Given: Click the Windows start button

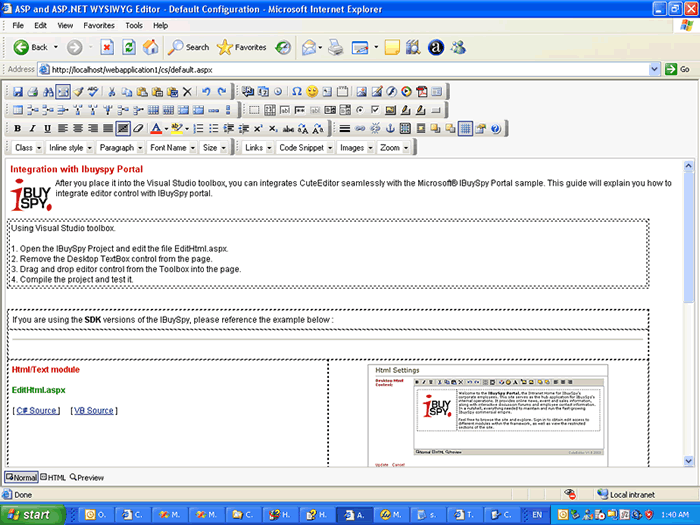Looking at the screenshot, I should [x=31, y=515].
